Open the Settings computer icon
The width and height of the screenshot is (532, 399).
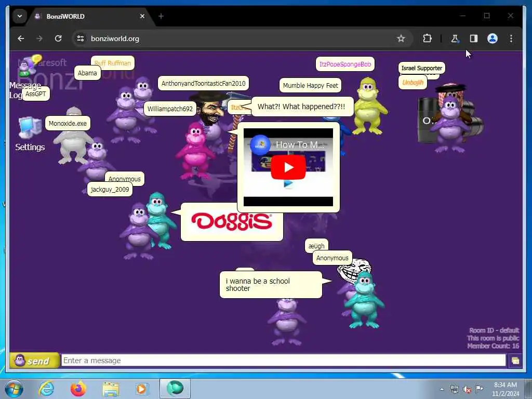click(x=30, y=128)
